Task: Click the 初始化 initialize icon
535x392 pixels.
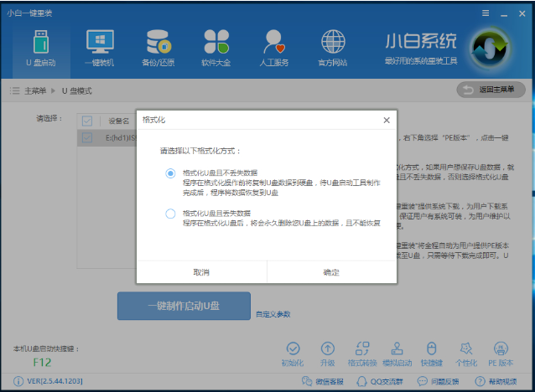Action: [292, 353]
